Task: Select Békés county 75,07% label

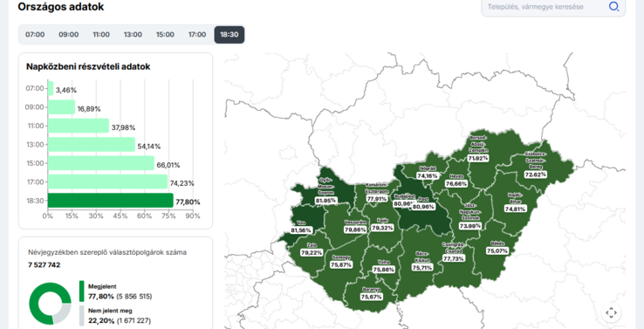Action: [497, 250]
